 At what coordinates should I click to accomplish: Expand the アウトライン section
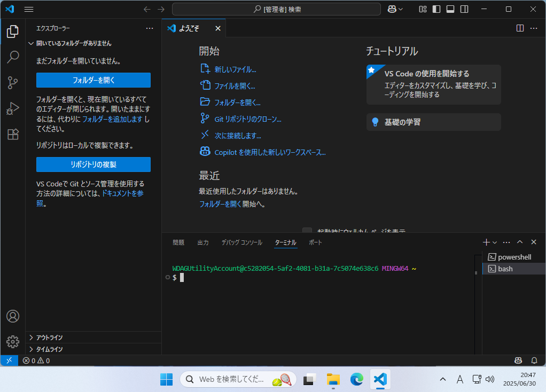coord(93,338)
